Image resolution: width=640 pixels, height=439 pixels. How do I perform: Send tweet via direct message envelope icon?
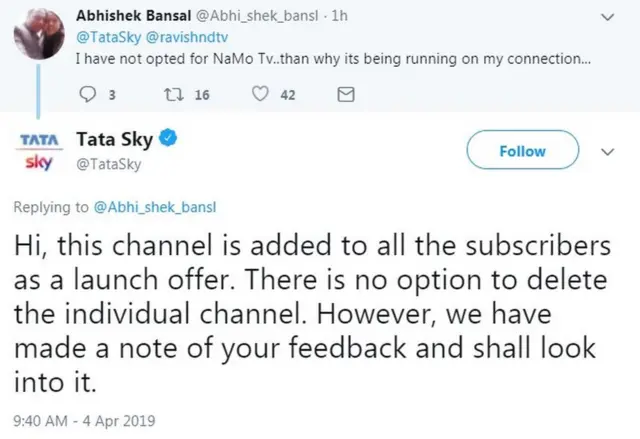(345, 95)
